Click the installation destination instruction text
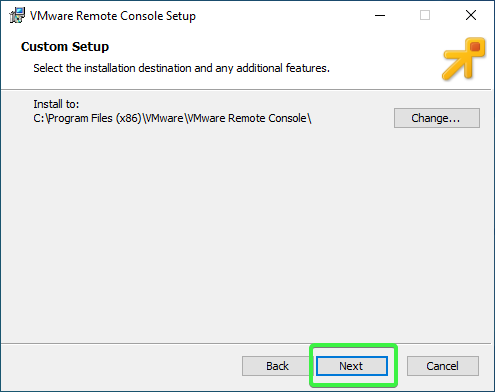Viewport: 495px width, 392px height. click(181, 68)
